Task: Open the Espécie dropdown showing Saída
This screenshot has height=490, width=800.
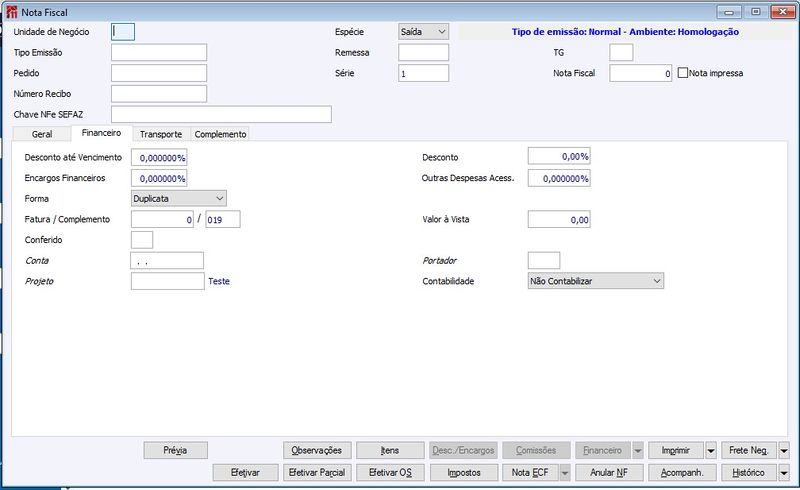Action: point(423,32)
